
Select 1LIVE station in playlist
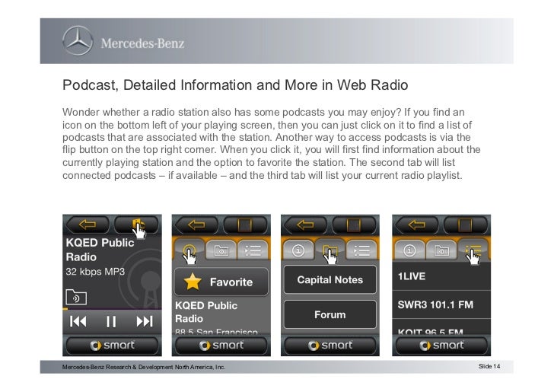click(x=441, y=276)
